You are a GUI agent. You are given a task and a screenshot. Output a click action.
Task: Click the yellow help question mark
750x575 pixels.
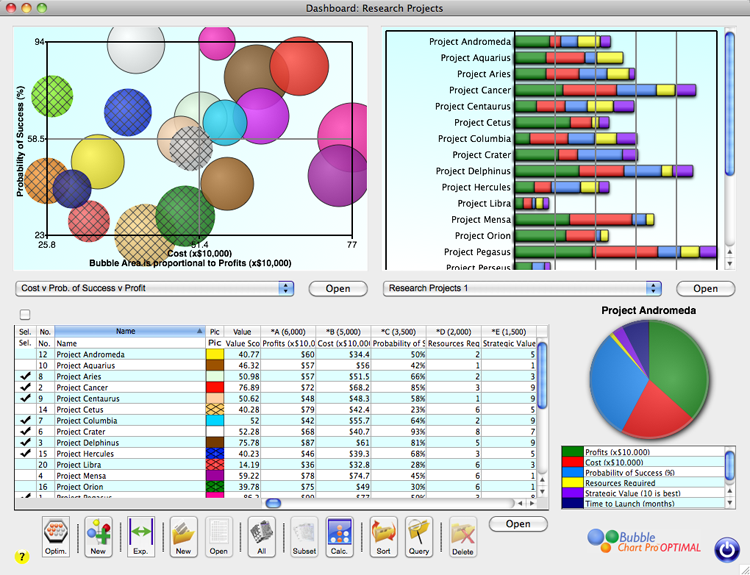(21, 556)
